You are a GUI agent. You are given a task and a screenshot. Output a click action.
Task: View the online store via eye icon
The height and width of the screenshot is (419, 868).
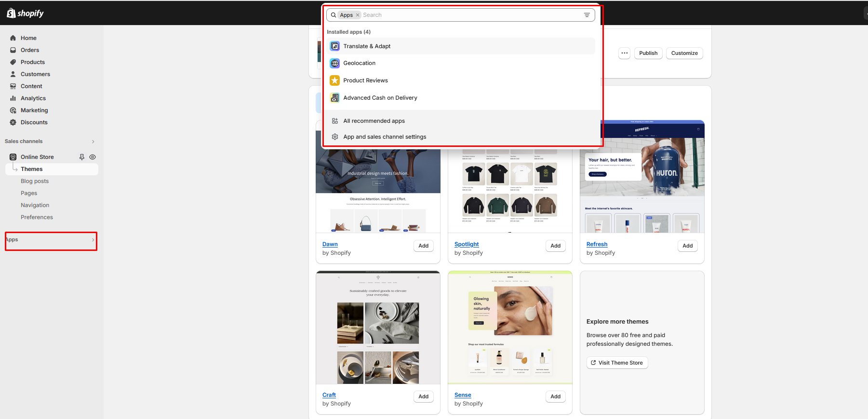(93, 157)
